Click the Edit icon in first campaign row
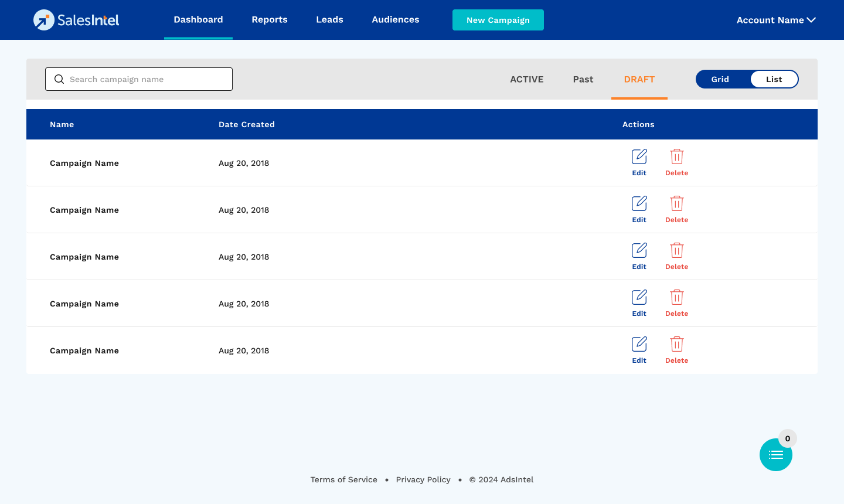The height and width of the screenshot is (504, 844). [639, 157]
